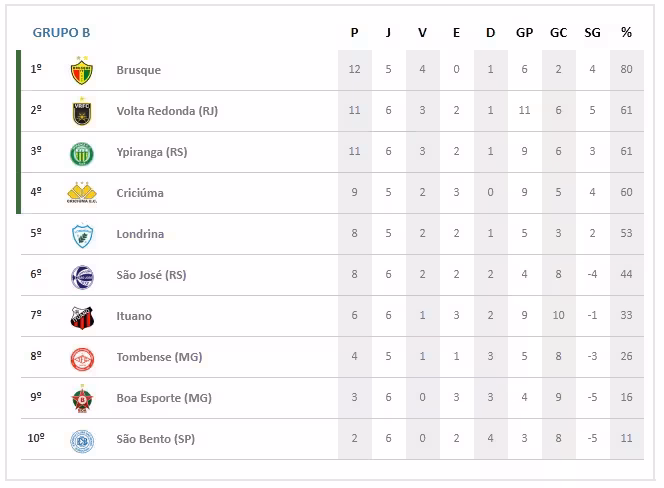Screen dimensions: 664x488
Task: Click the Brusque team crest icon
Action: pyautogui.click(x=82, y=71)
